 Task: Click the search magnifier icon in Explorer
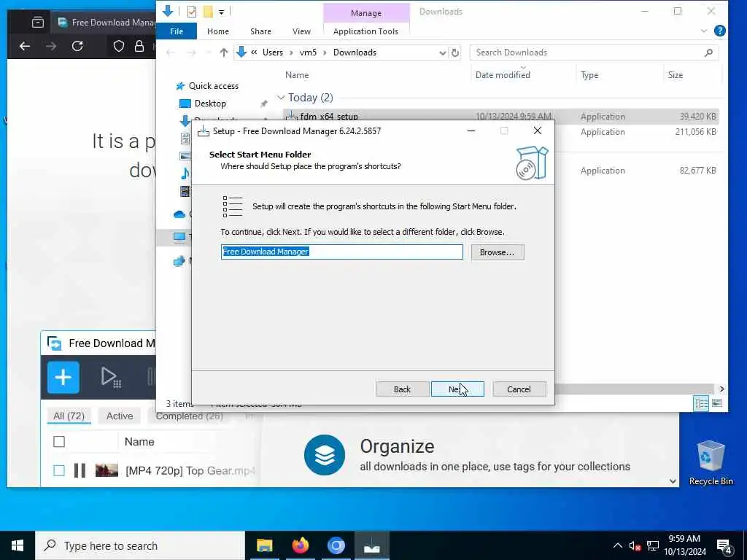708,52
